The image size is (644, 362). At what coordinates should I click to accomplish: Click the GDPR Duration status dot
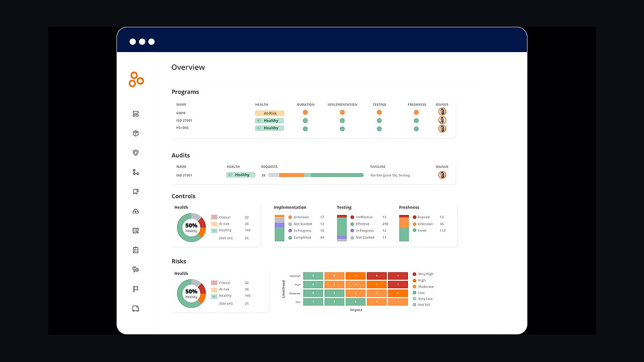(x=305, y=113)
